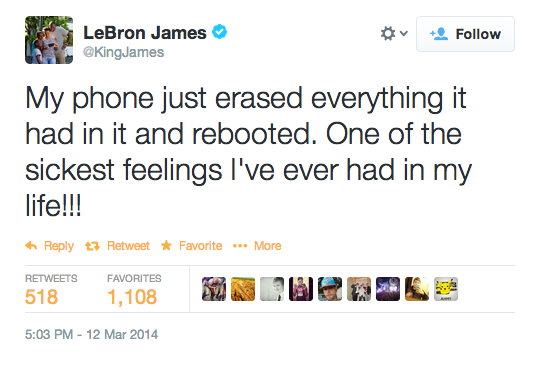559x371 pixels.
Task: Click the blue cap man avatar
Action: point(330,289)
